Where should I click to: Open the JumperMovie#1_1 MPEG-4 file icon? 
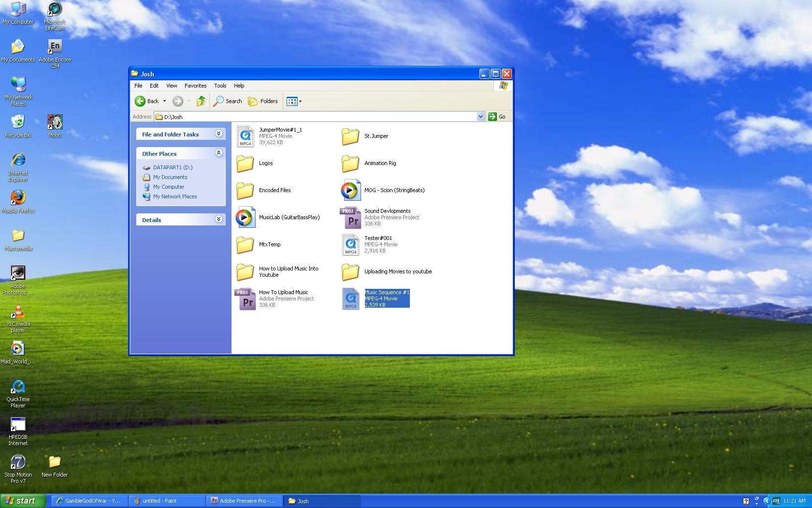click(x=245, y=136)
